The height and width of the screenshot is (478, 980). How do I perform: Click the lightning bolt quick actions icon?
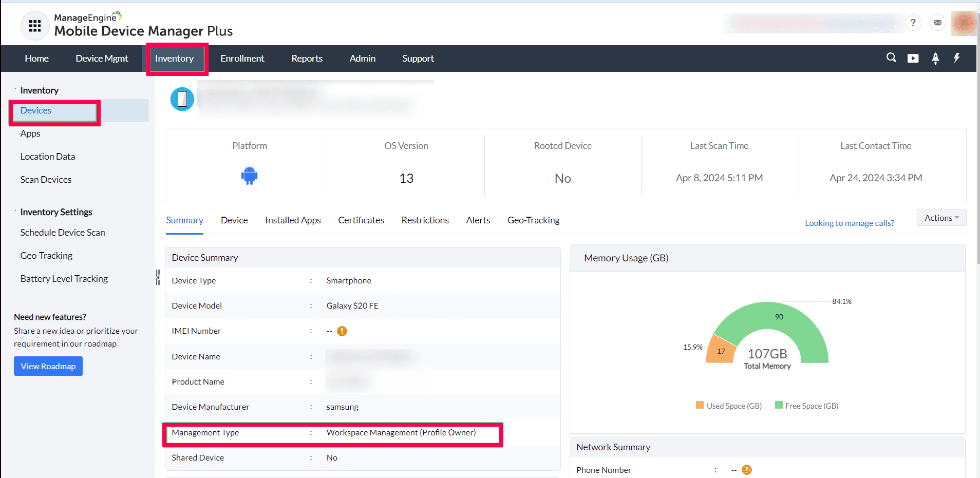tap(956, 58)
